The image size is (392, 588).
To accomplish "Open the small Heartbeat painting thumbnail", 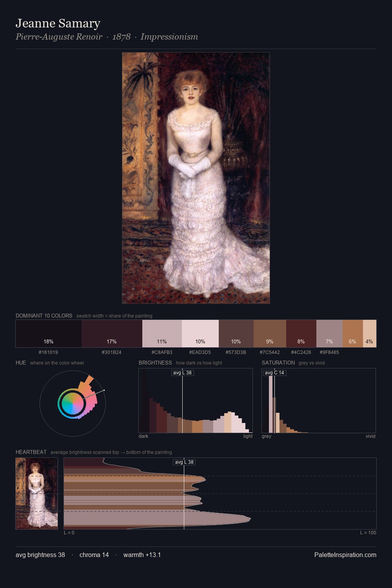I will point(37,494).
